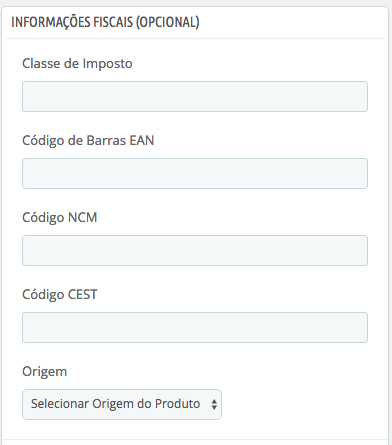Click the upward arrow of Origem selector
The height and width of the screenshot is (445, 392).
tap(214, 401)
